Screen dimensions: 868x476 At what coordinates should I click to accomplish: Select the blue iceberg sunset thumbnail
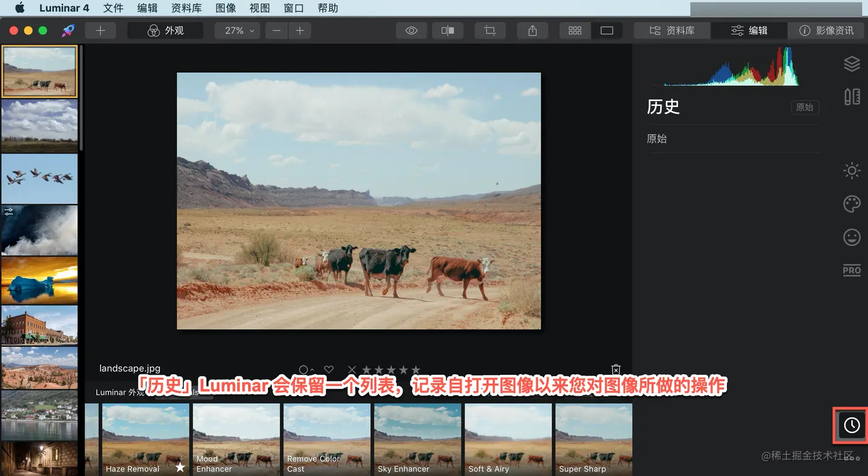click(40, 280)
